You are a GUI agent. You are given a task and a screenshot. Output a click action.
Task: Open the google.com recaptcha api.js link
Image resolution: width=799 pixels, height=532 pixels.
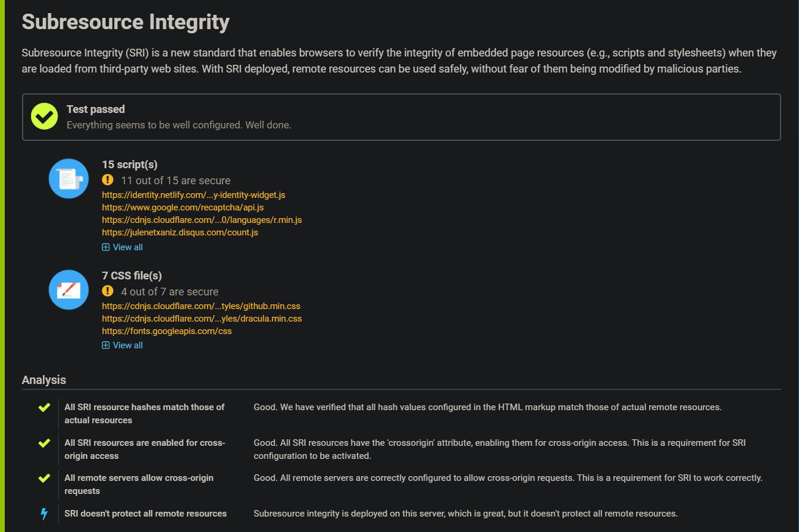click(183, 207)
